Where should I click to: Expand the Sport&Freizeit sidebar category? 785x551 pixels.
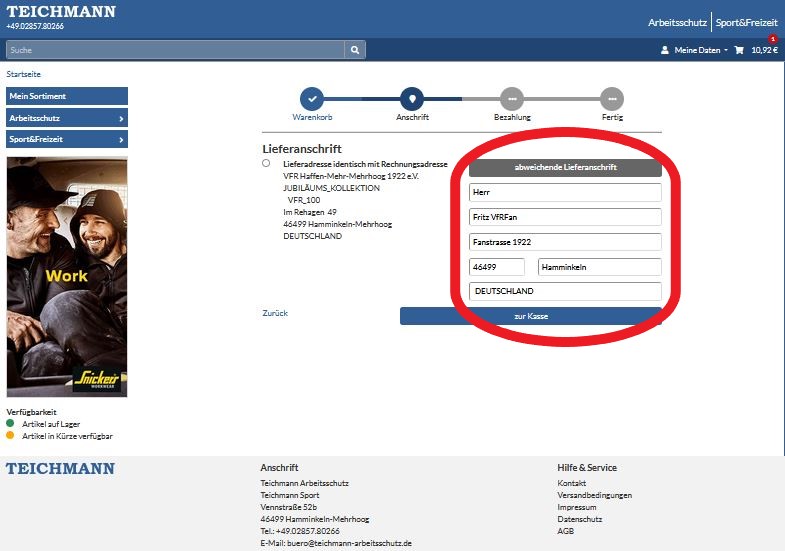point(67,139)
